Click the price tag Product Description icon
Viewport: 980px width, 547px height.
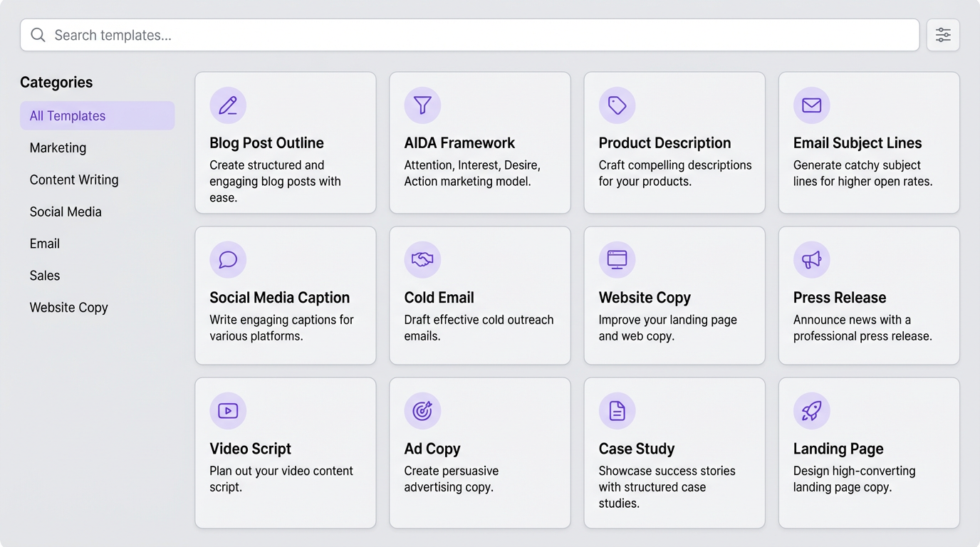[x=617, y=105]
